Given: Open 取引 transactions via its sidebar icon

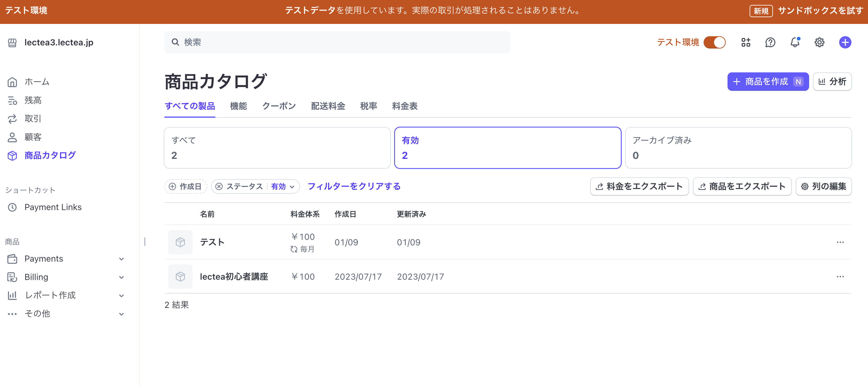Looking at the screenshot, I should [12, 119].
